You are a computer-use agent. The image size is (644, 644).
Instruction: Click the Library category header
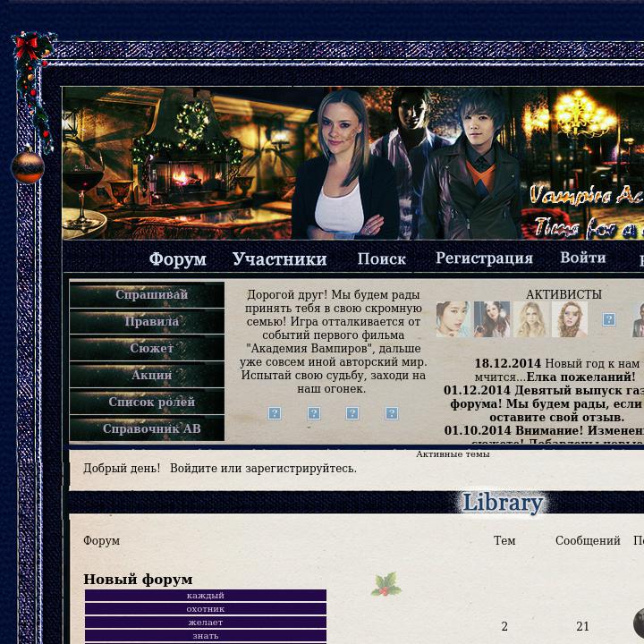point(503,503)
